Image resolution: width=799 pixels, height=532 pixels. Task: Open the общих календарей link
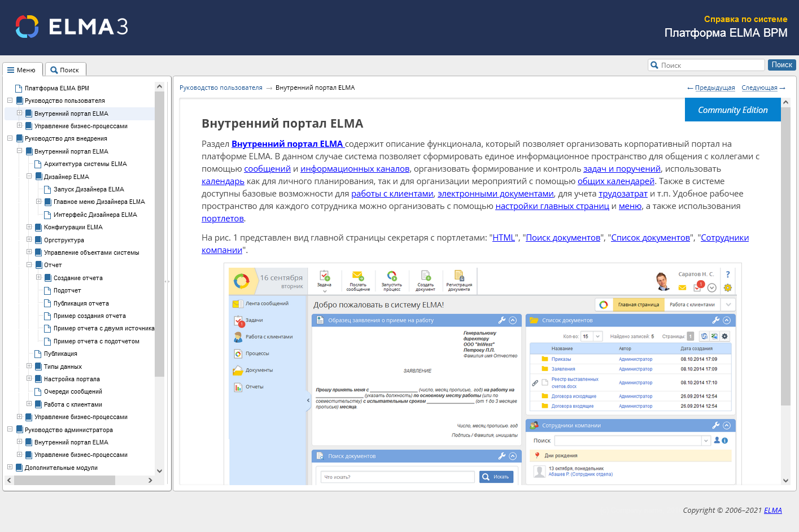coord(616,181)
